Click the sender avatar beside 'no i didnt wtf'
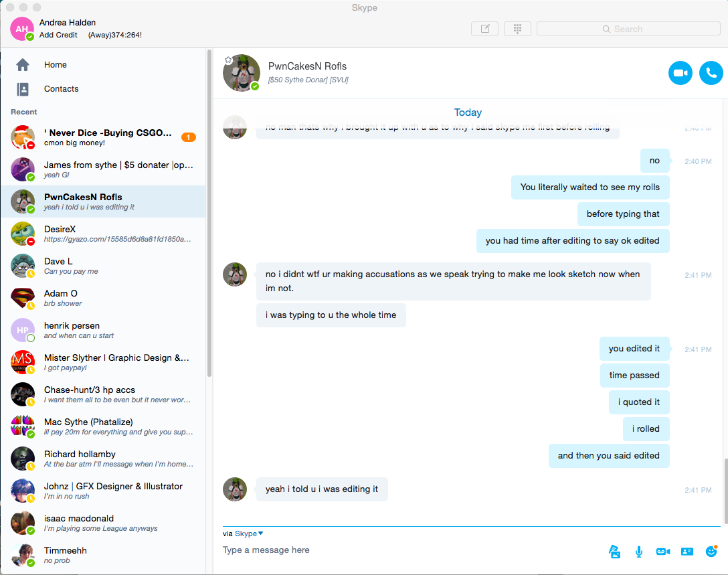Image resolution: width=728 pixels, height=575 pixels. click(x=235, y=274)
